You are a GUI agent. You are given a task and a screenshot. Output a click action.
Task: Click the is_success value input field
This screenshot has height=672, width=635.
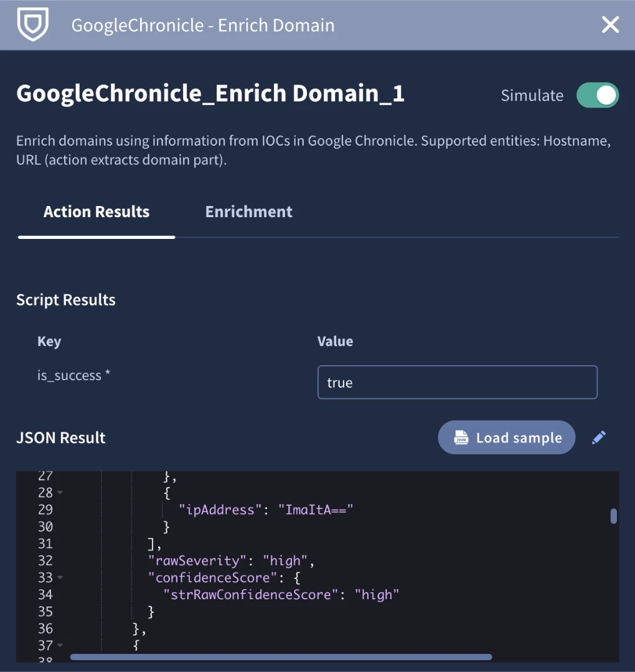[457, 382]
